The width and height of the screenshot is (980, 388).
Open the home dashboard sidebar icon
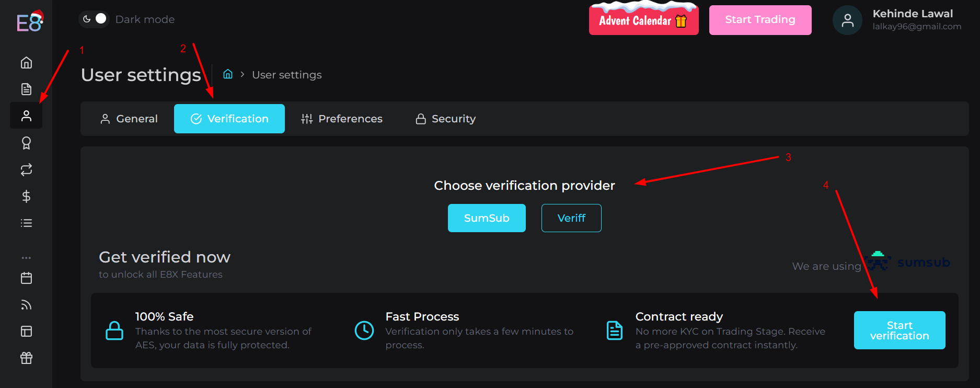tap(26, 63)
